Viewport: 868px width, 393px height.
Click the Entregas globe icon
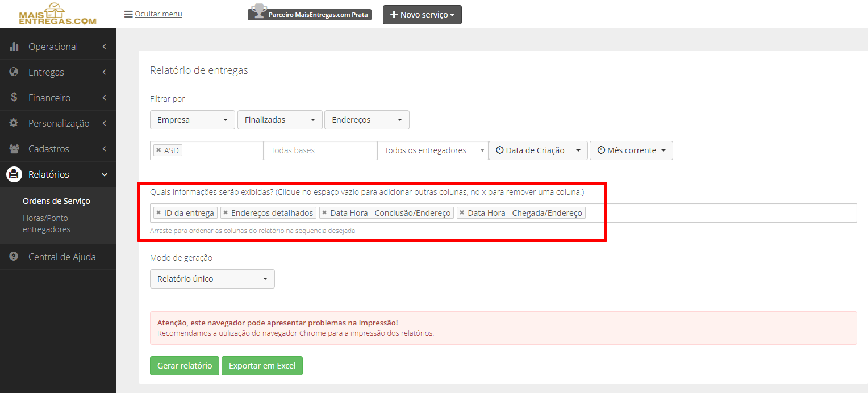tap(14, 72)
